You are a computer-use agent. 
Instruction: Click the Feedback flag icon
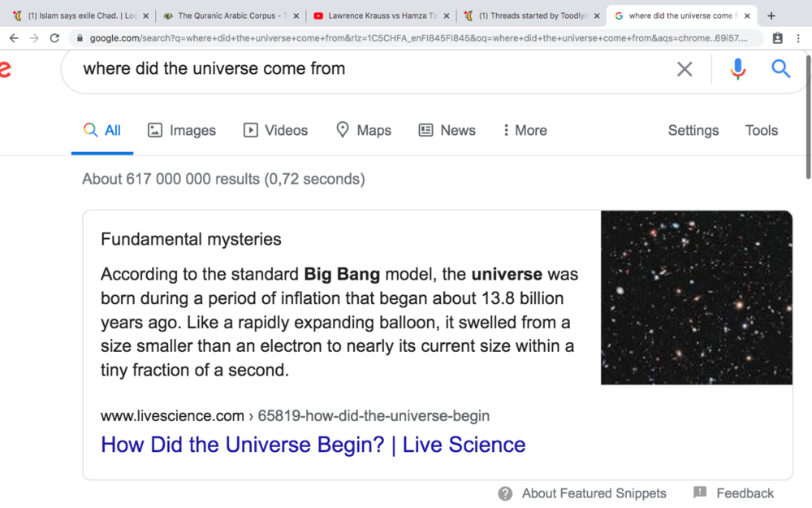(x=700, y=493)
